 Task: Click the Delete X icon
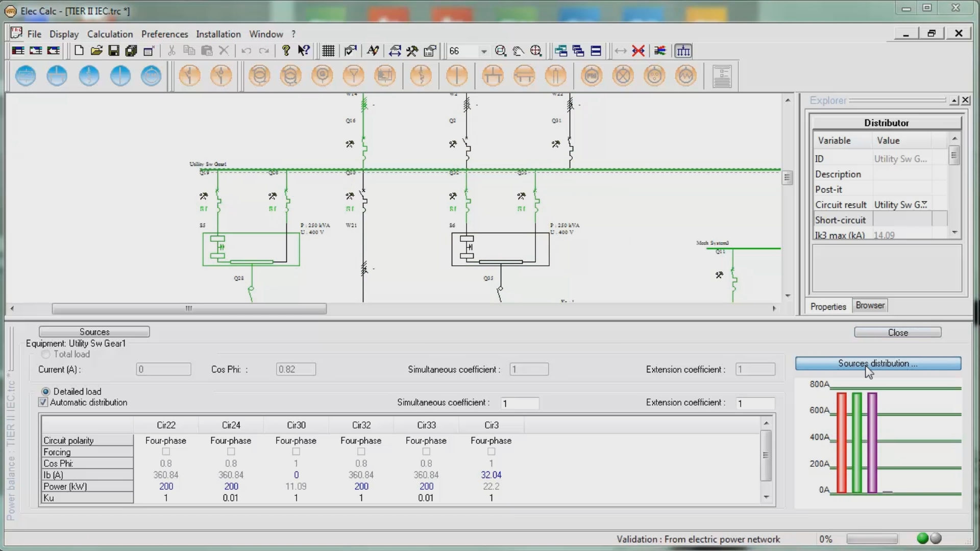(224, 51)
